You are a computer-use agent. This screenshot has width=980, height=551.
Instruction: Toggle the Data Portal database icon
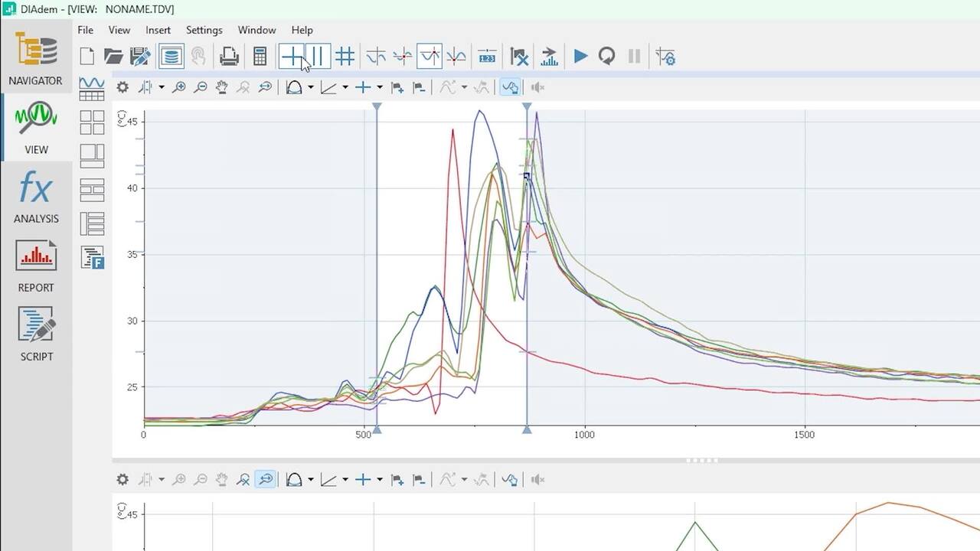coord(171,57)
